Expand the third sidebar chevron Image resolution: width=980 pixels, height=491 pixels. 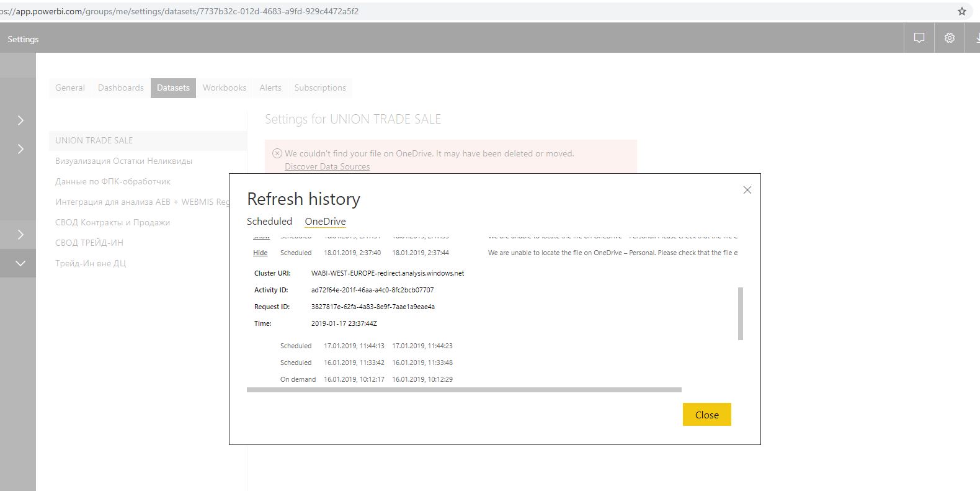20,234
